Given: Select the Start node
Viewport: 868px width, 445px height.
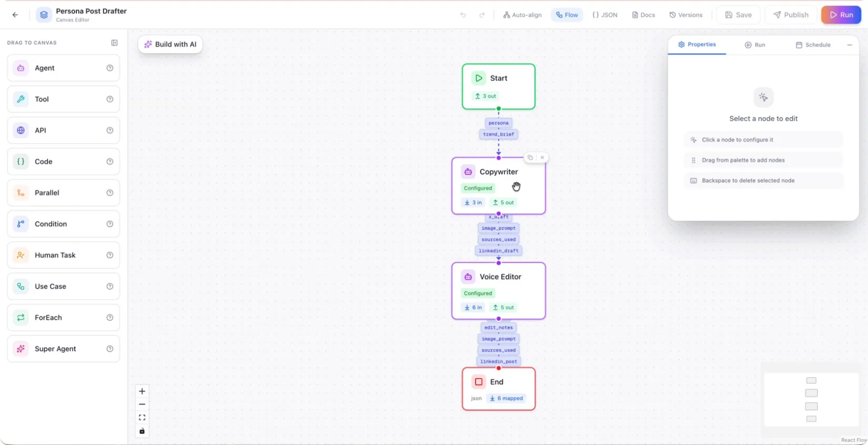Looking at the screenshot, I should (499, 87).
